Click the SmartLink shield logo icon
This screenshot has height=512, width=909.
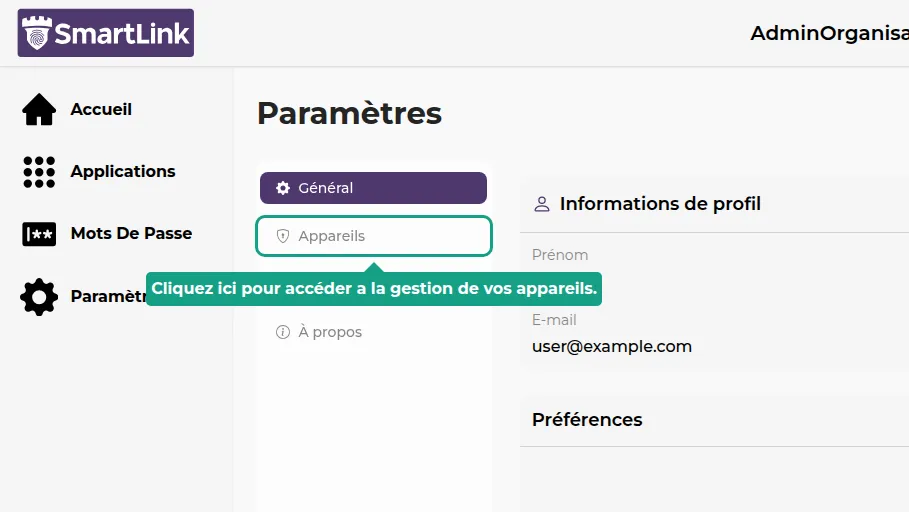36,33
